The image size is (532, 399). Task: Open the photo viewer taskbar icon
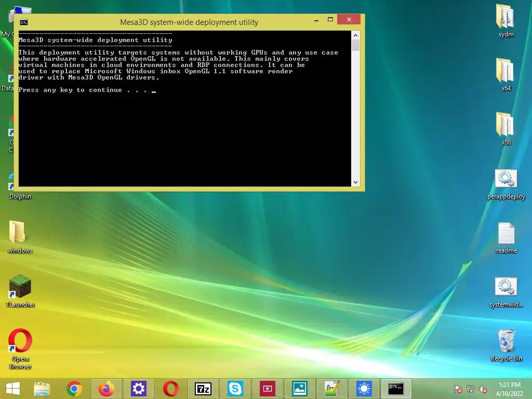(x=300, y=389)
